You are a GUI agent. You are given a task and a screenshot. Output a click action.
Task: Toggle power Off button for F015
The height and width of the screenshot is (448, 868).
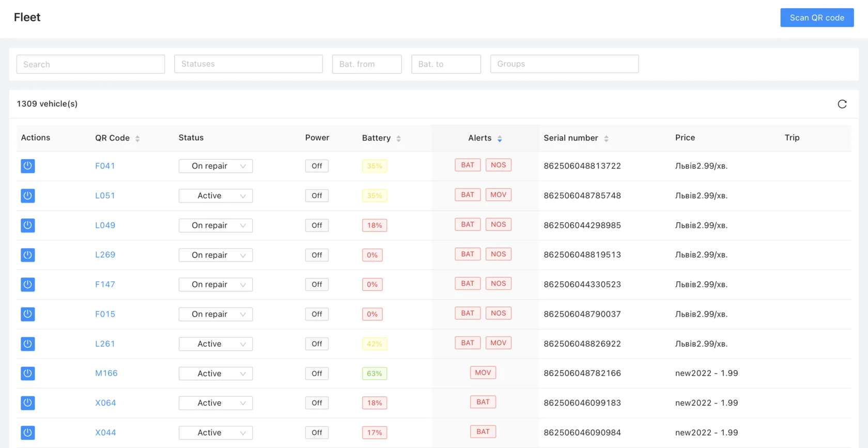click(317, 314)
